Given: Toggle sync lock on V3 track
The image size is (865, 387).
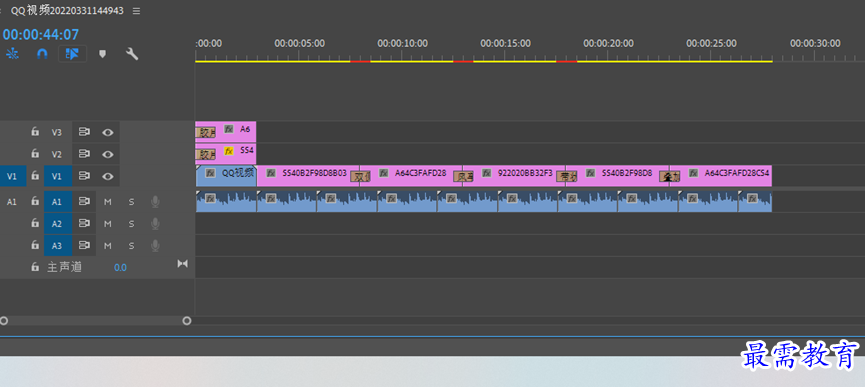Looking at the screenshot, I should point(84,132).
